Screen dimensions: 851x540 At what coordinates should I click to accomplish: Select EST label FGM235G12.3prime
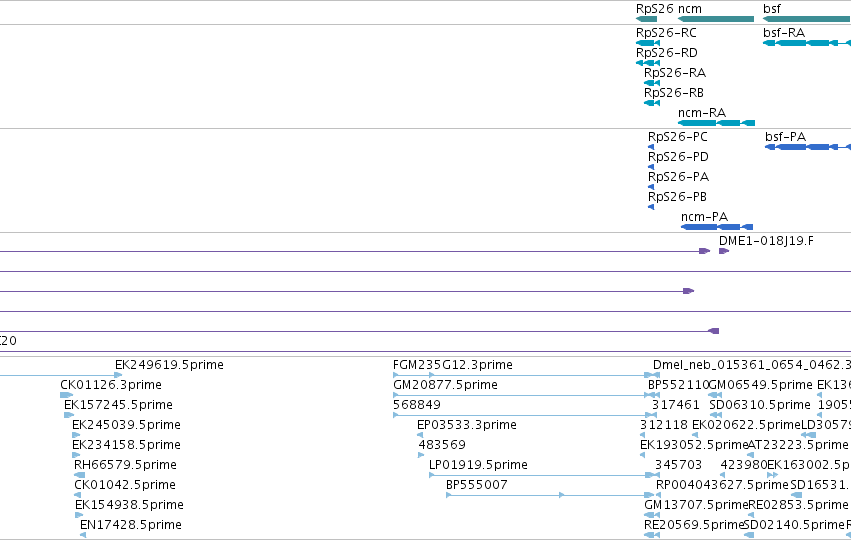pyautogui.click(x=453, y=365)
